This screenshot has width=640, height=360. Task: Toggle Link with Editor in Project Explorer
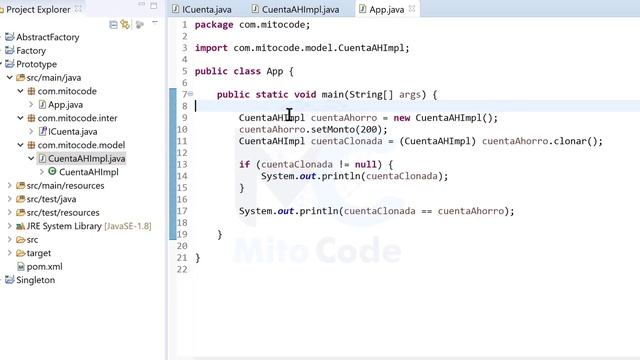(125, 24)
